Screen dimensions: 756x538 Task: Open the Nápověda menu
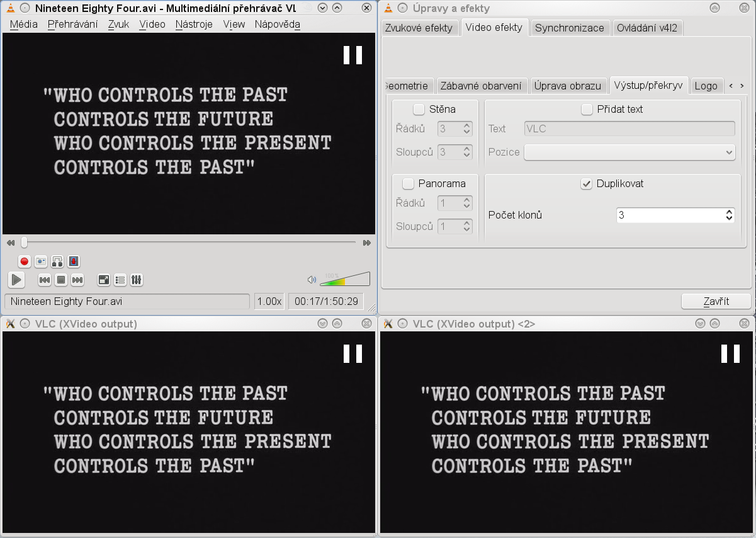(277, 24)
